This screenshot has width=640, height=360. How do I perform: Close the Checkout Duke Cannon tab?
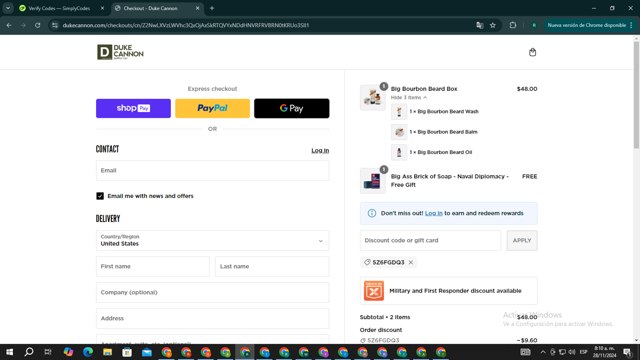[x=198, y=8]
